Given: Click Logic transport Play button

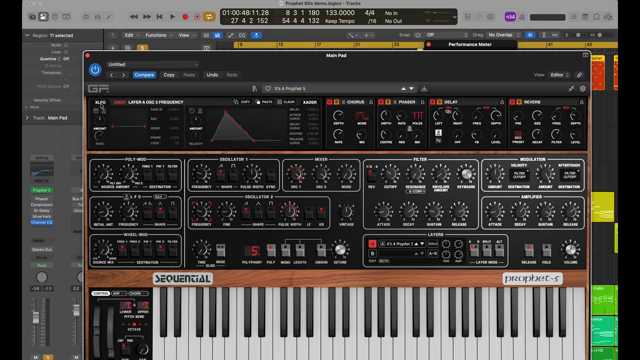Looking at the screenshot, I should 172,17.
